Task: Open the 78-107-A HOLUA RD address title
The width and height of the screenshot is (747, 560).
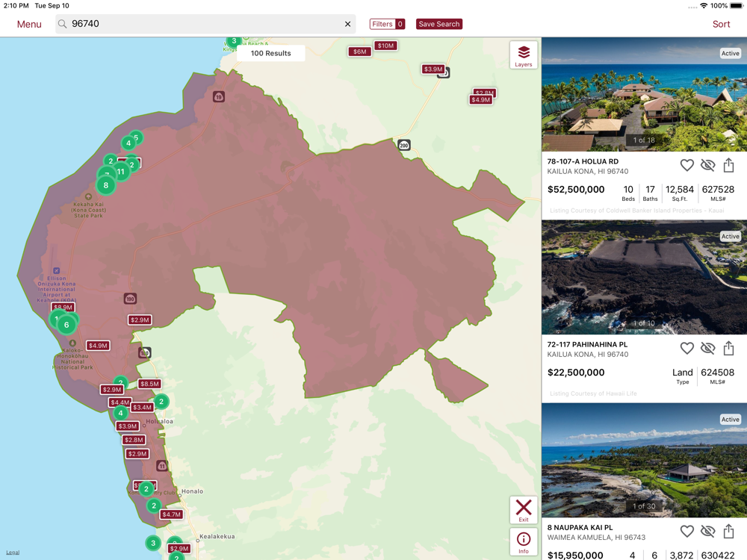Action: pos(583,161)
